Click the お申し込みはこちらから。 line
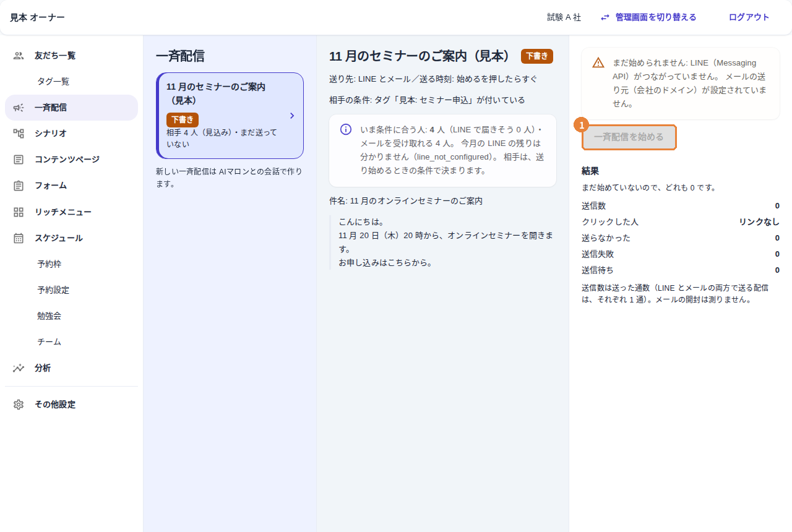The width and height of the screenshot is (792, 532). (385, 263)
